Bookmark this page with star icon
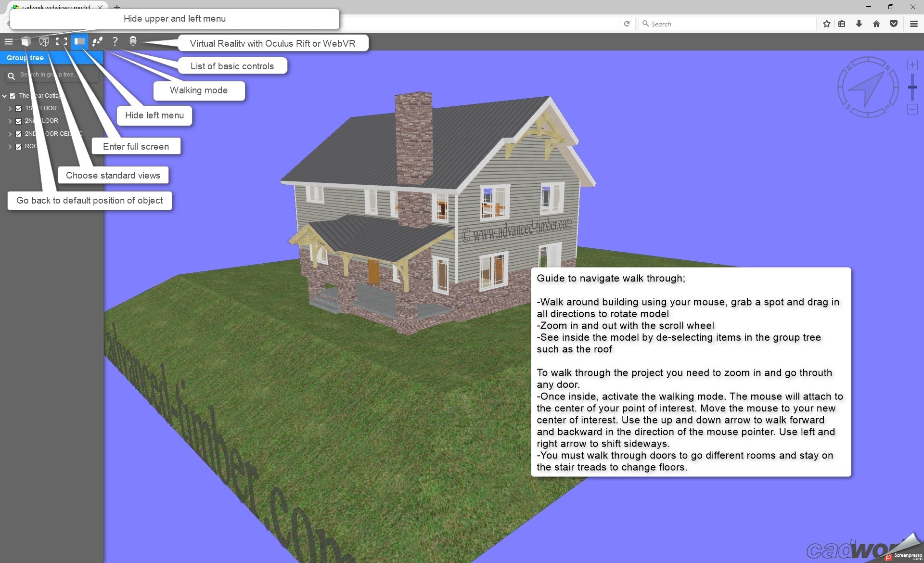 point(827,24)
